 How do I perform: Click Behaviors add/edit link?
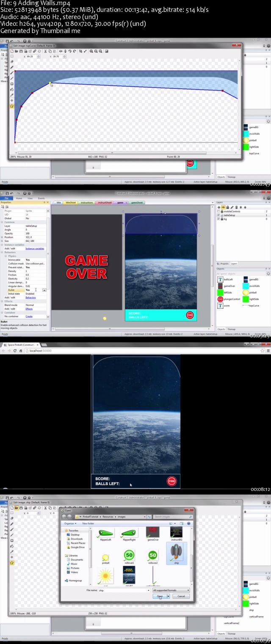pyautogui.click(x=30, y=297)
